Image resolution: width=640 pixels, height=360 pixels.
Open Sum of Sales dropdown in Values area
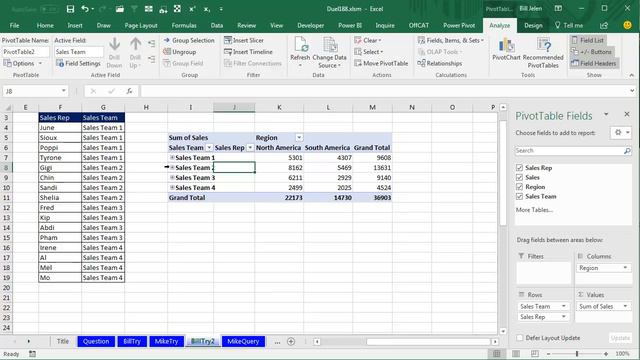625,306
